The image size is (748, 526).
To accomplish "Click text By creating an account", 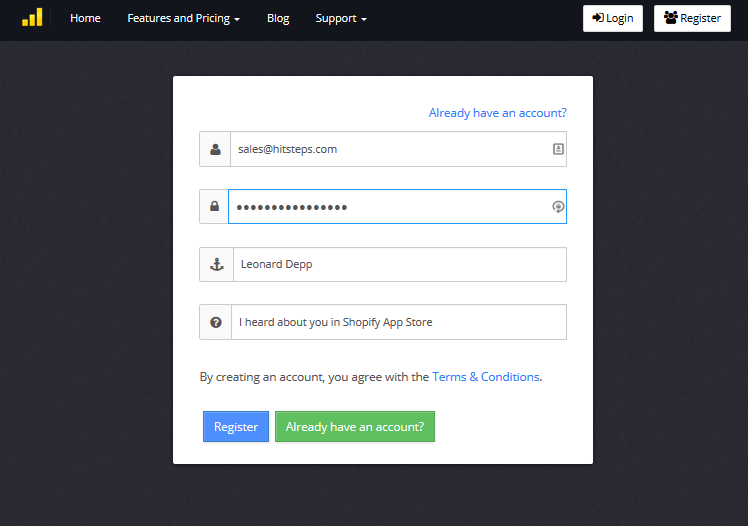I will pyautogui.click(x=262, y=377).
